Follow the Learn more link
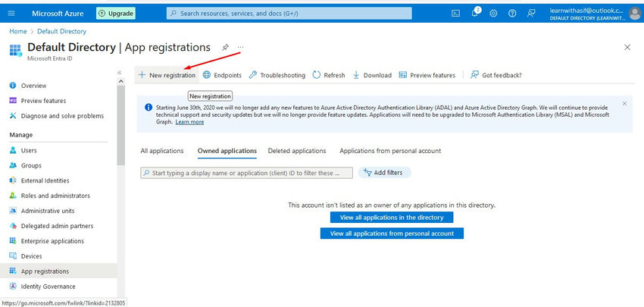 click(x=189, y=122)
